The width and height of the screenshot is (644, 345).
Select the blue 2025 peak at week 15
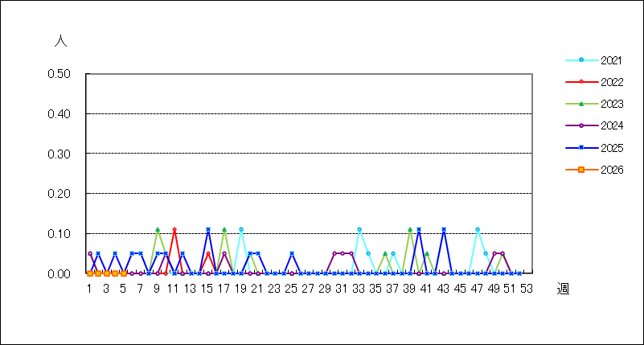[x=207, y=230]
